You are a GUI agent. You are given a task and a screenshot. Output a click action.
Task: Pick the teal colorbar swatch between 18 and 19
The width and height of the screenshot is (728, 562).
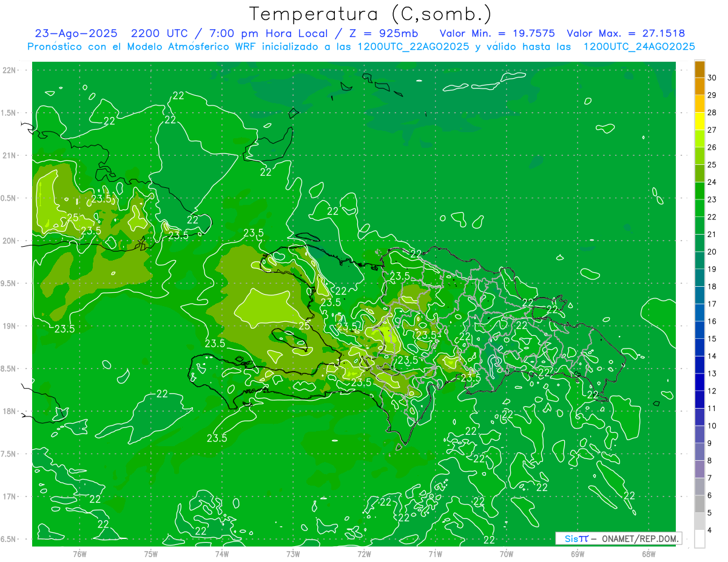(700, 278)
